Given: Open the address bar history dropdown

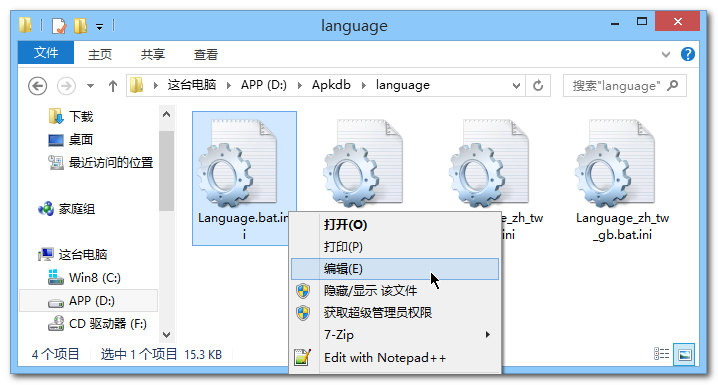Looking at the screenshot, I should (516, 86).
